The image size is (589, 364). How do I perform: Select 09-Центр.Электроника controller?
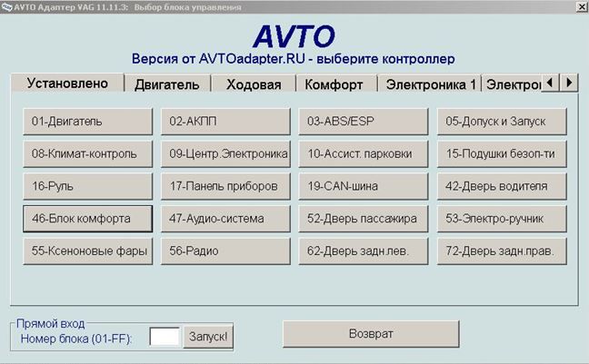click(225, 153)
